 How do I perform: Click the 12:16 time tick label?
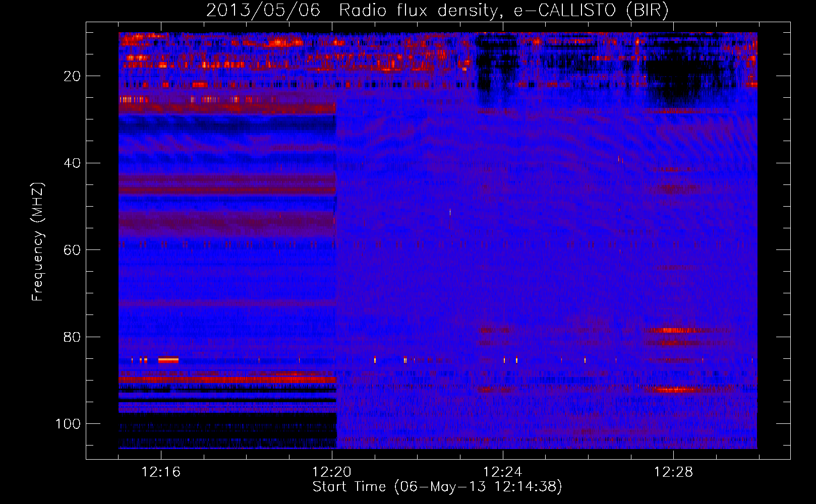161,472
